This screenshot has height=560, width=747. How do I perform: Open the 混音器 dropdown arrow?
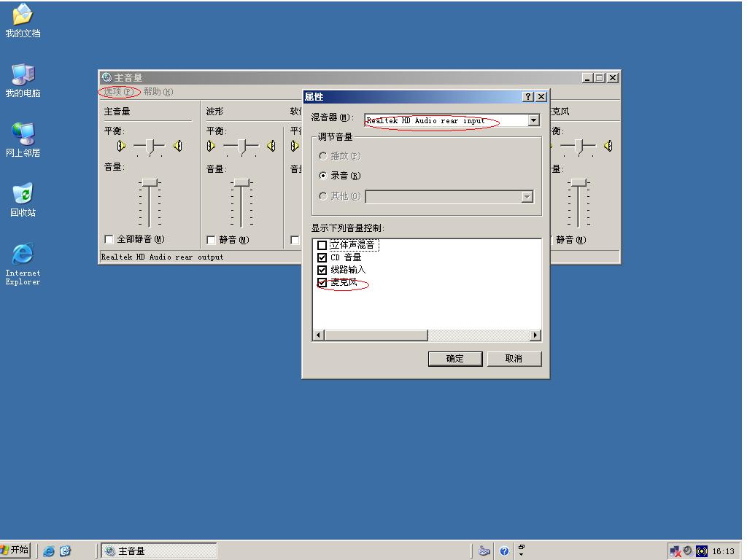(x=534, y=120)
